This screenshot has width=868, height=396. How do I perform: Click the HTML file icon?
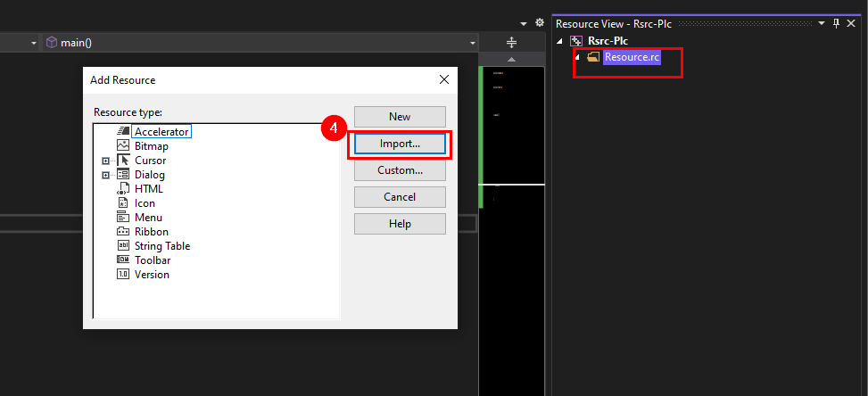coord(123,188)
